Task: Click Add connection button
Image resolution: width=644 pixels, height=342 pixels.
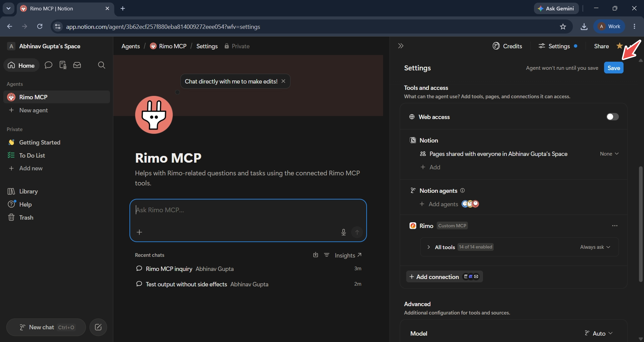Action: coord(444,277)
